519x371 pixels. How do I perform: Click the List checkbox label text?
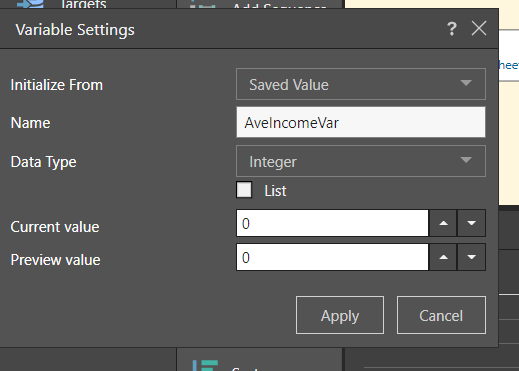[275, 191]
